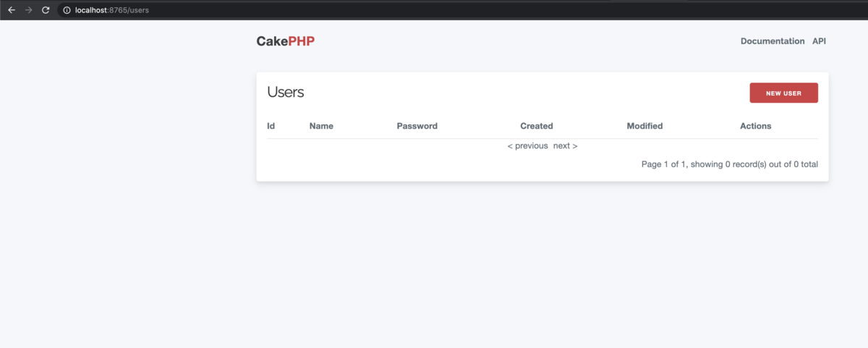Image resolution: width=868 pixels, height=348 pixels.
Task: Sort table by Modified column
Action: click(644, 126)
